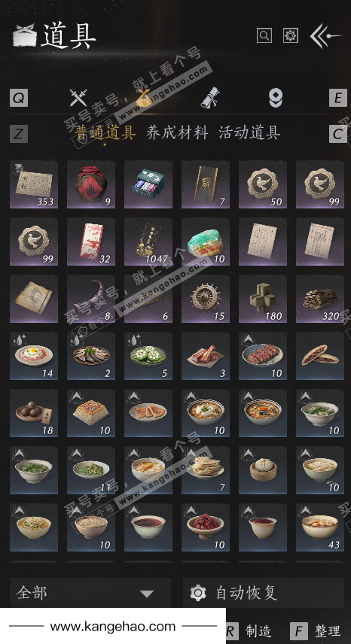Expand the 全部 filter dropdown
This screenshot has height=644, width=351.
point(90,593)
